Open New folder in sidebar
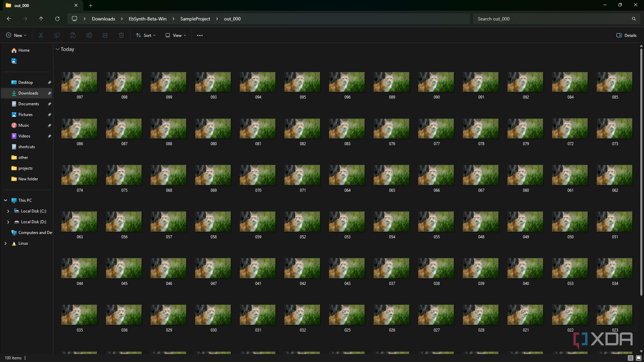Screen dimensions: 644x362 coord(28,179)
